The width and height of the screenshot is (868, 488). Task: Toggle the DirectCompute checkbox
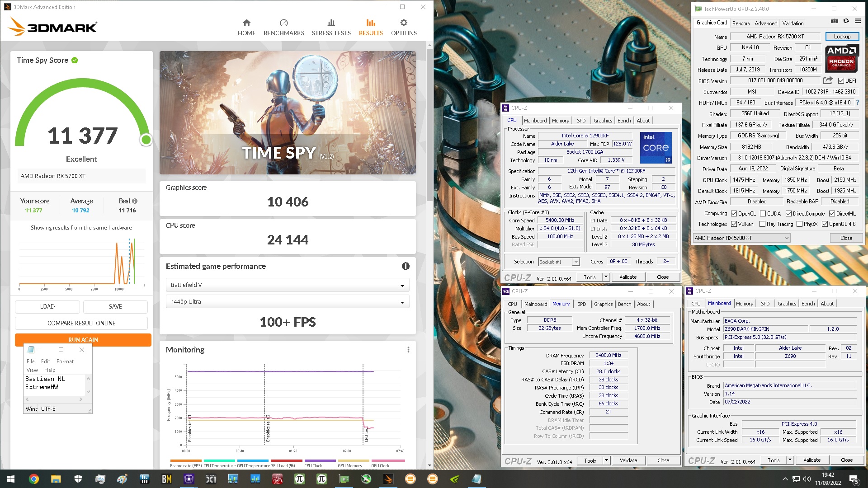(x=788, y=214)
